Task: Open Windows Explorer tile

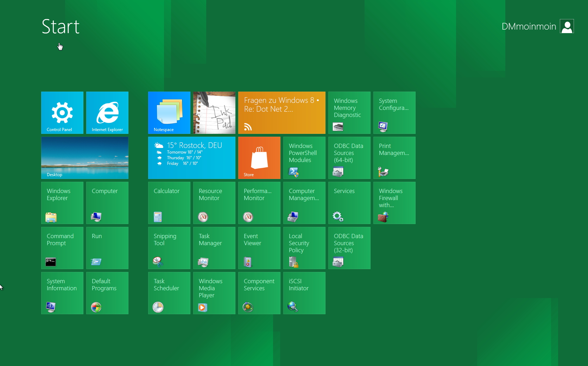Action: 62,203
